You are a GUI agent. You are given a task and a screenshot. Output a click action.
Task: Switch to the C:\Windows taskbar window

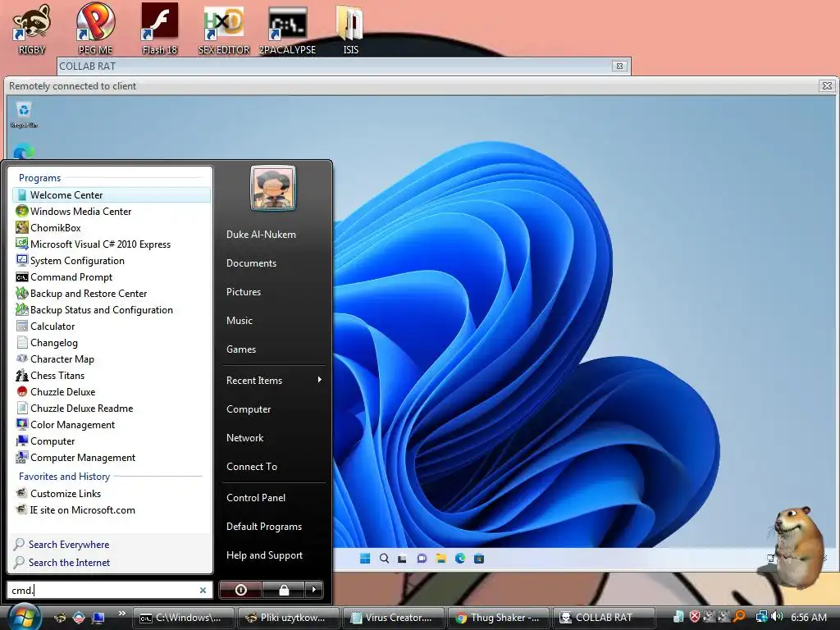pos(184,618)
